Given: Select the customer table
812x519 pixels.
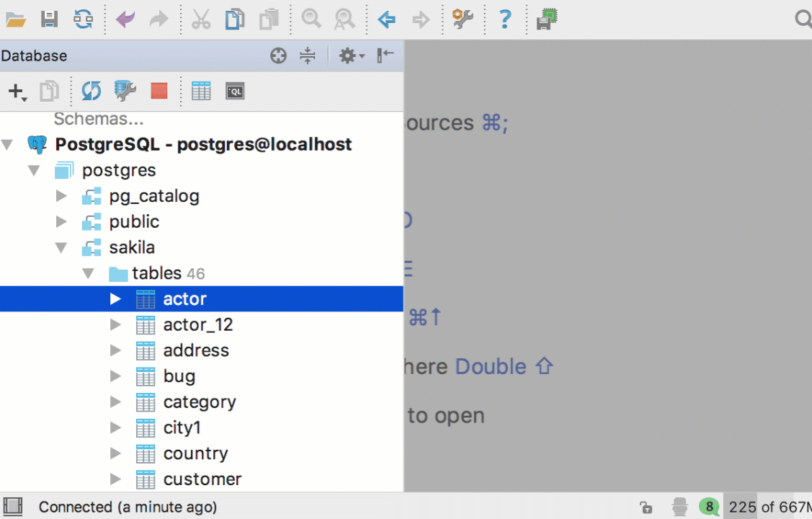Looking at the screenshot, I should pyautogui.click(x=202, y=479).
